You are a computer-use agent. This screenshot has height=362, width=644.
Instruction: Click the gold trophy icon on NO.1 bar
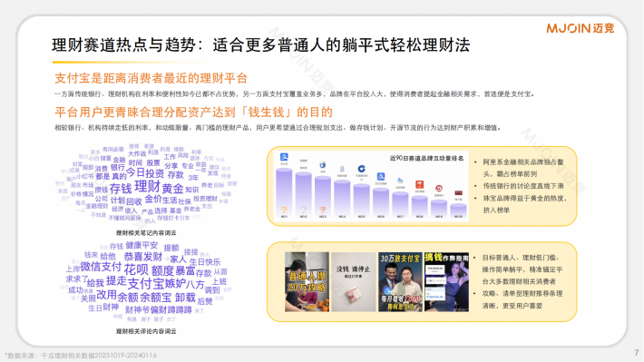coord(284,210)
